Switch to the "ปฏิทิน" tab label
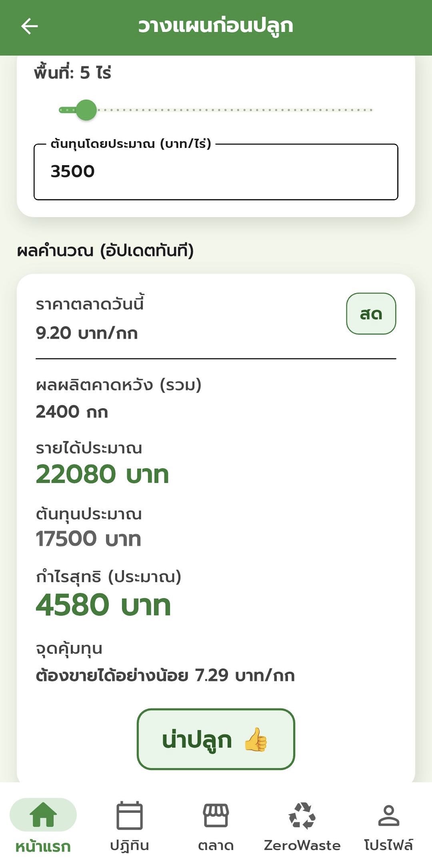Image resolution: width=432 pixels, height=868 pixels. (129, 845)
